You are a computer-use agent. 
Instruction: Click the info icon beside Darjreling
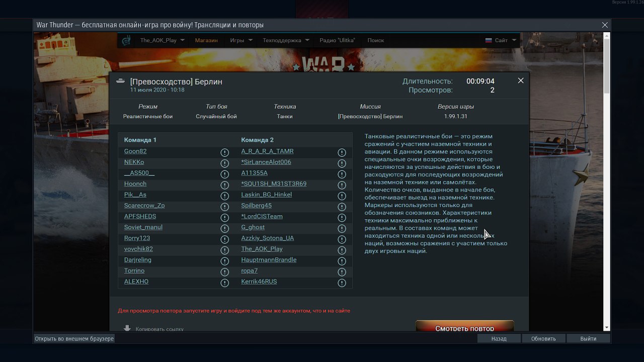point(225,261)
